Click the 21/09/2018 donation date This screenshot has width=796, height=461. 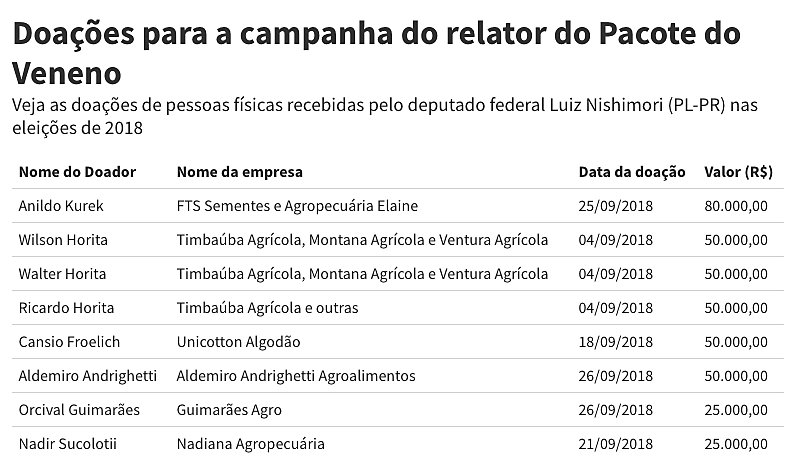pyautogui.click(x=616, y=443)
